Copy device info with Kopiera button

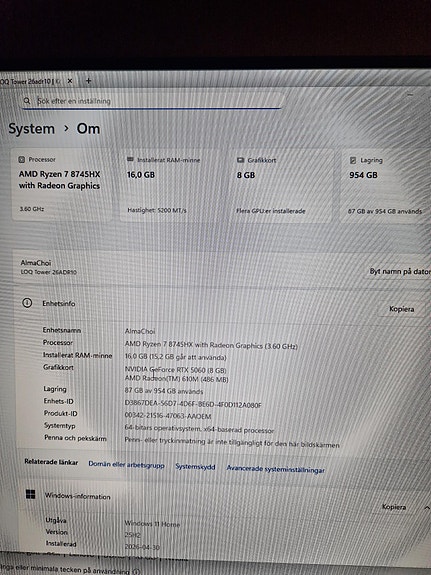pyautogui.click(x=402, y=309)
